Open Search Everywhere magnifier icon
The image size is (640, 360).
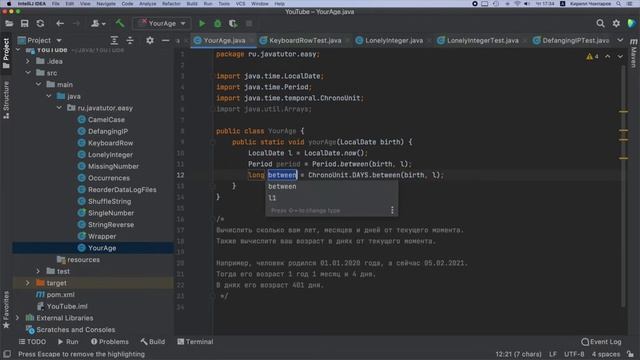pyautogui.click(x=600, y=24)
